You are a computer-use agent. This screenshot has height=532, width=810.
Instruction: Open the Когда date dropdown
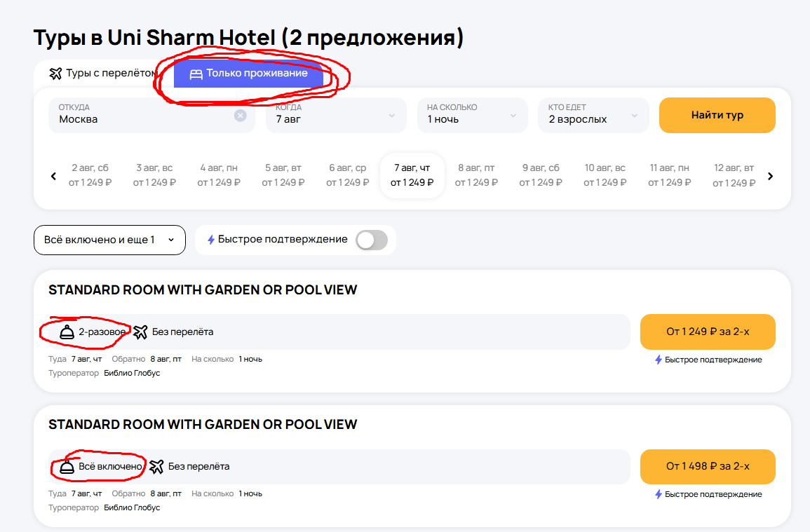[x=335, y=115]
